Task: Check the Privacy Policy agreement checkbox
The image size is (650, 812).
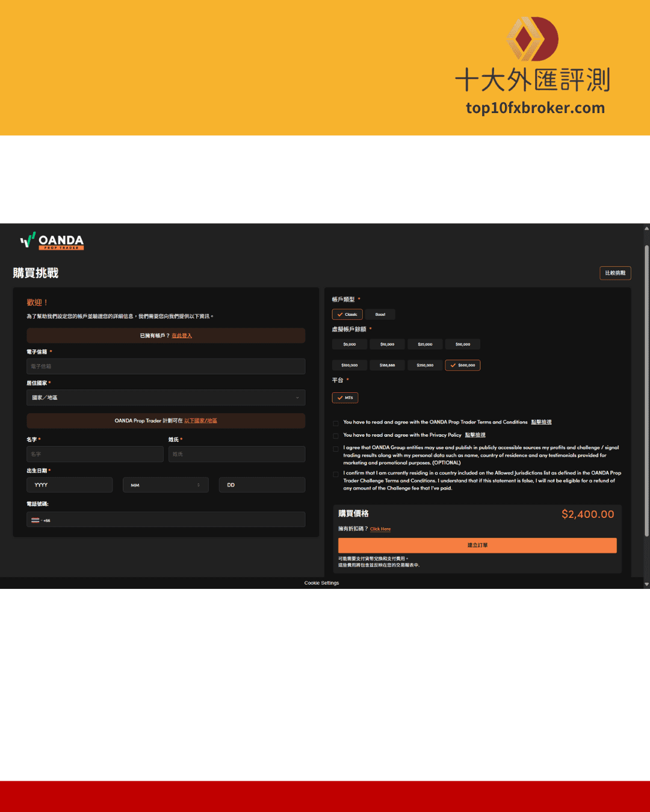Action: pos(336,435)
